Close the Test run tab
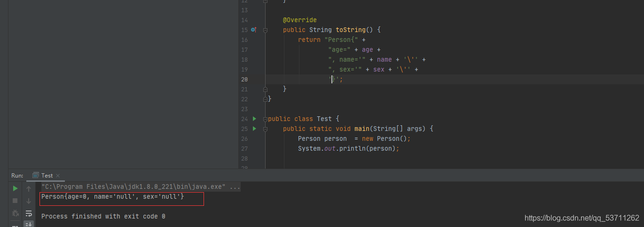The width and height of the screenshot is (644, 227). click(x=58, y=176)
